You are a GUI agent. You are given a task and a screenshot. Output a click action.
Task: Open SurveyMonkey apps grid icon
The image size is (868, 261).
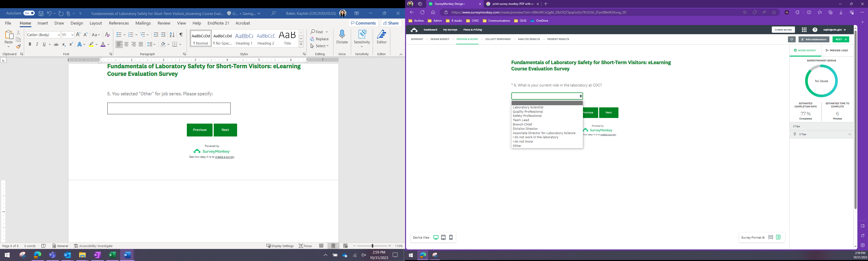804,30
